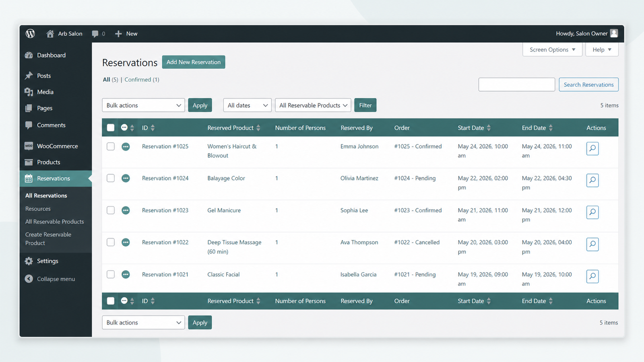Apply the top bulk action
Screen dimensions: 644x362
[200, 105]
